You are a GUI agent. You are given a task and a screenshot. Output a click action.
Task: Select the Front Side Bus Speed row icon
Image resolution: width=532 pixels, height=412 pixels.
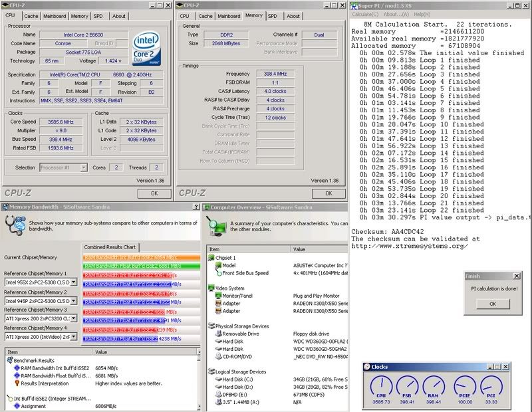tap(219, 273)
